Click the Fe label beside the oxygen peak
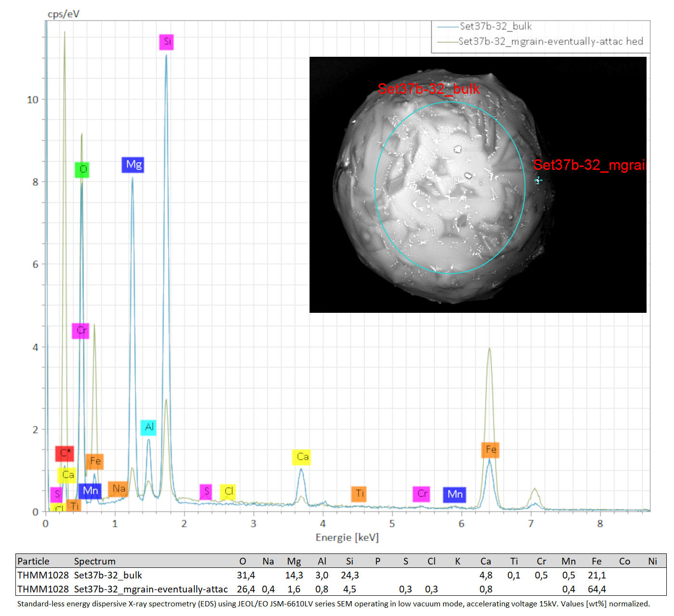This screenshot has width=674, height=616. (x=95, y=461)
